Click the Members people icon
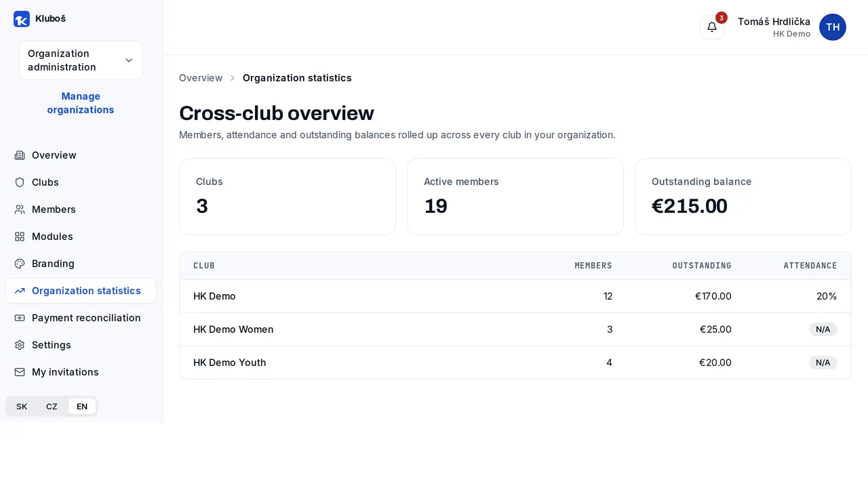The height and width of the screenshot is (488, 868). 20,209
